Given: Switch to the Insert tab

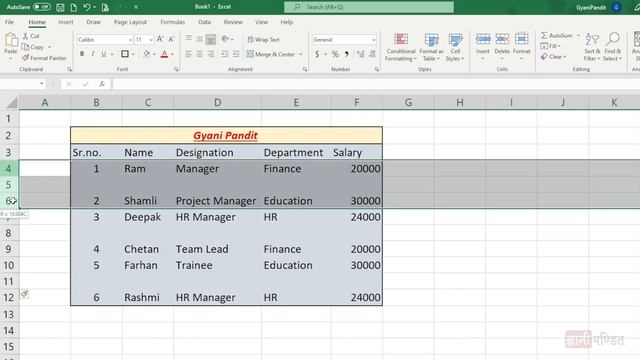Looking at the screenshot, I should pos(66,22).
